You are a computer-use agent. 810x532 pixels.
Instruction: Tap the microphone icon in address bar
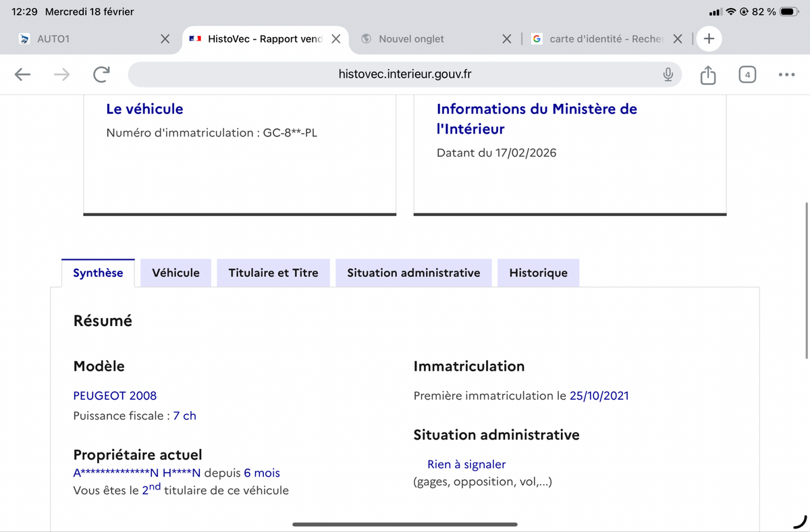668,74
